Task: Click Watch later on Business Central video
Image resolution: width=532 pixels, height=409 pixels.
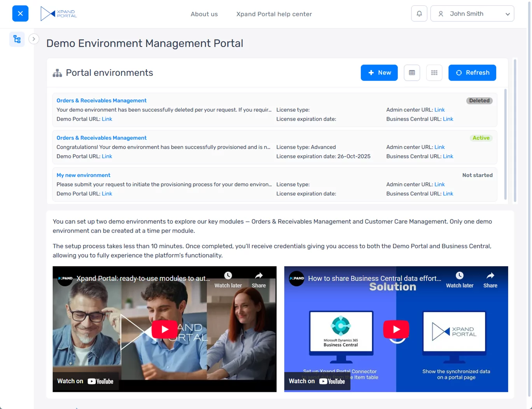Action: tap(459, 280)
